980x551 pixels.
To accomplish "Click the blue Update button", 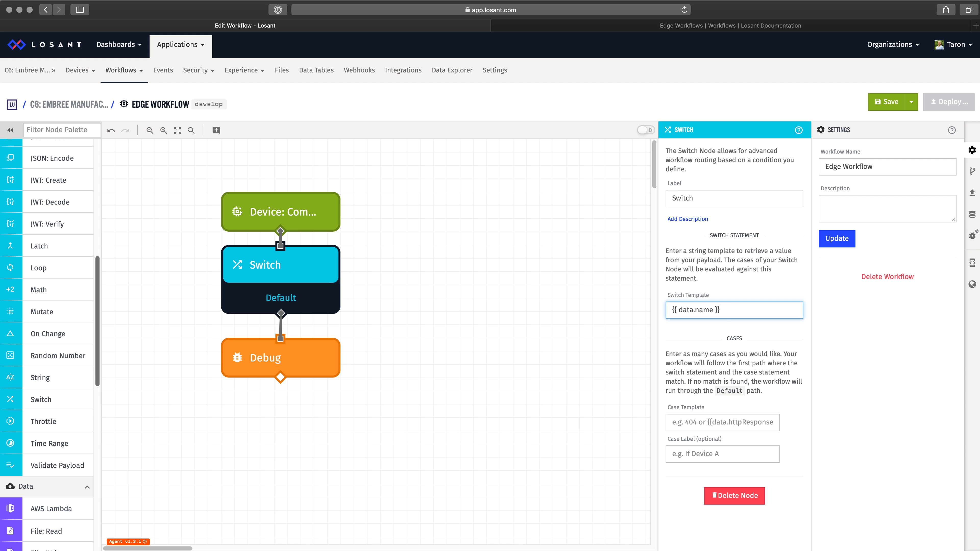I will click(x=837, y=239).
